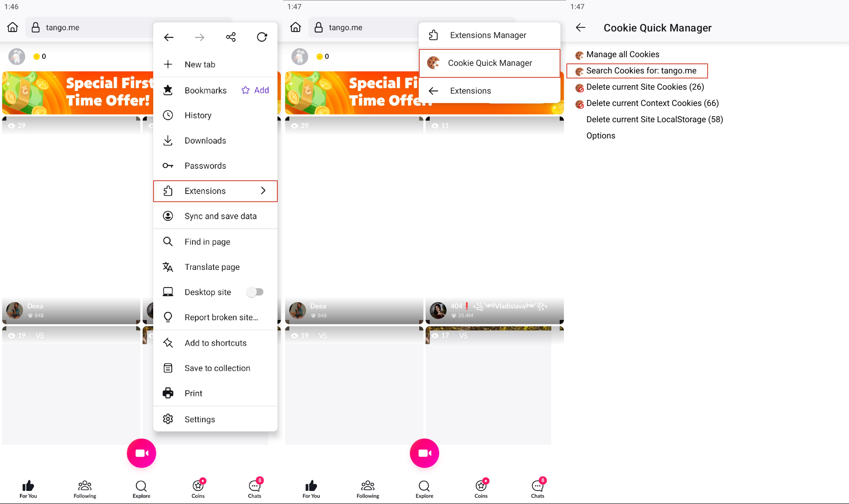Click the reload page icon in menu
849x504 pixels.
pos(262,37)
